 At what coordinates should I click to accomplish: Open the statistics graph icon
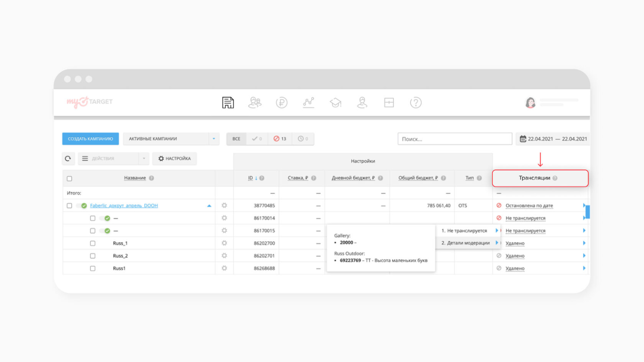[309, 103]
